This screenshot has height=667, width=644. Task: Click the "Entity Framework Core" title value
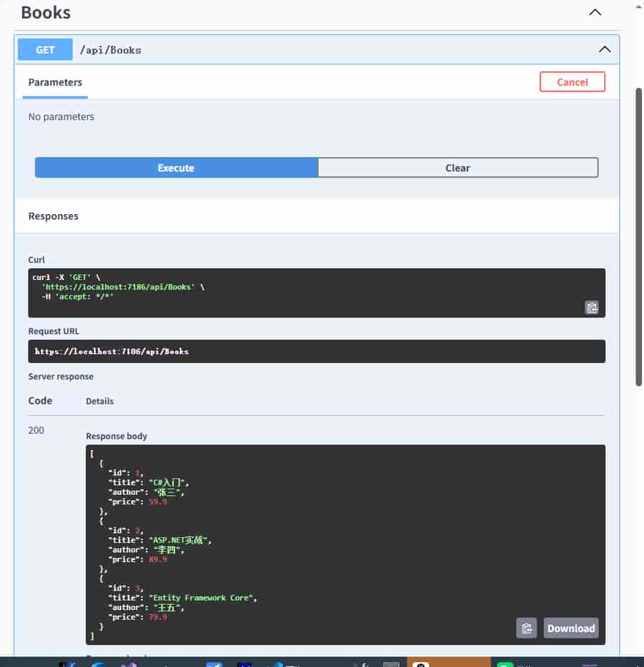[x=201, y=598]
